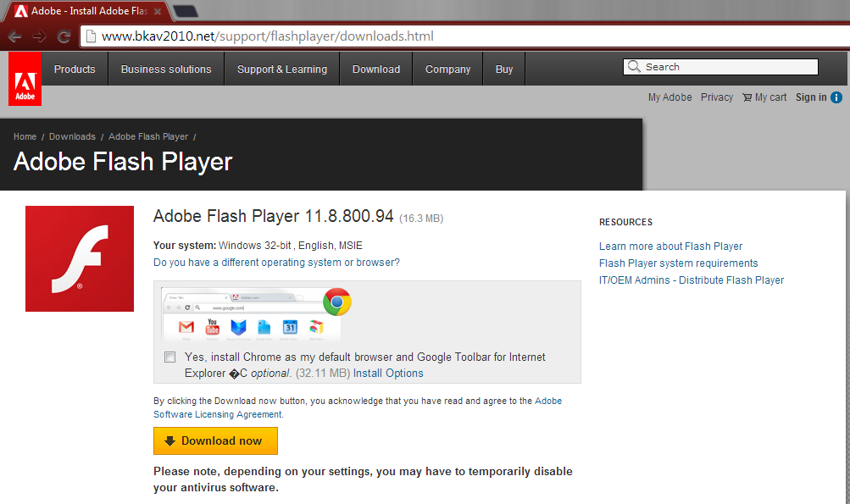Open the Adobe Software Licensing Agreement link
This screenshot has width=850, height=504.
click(x=358, y=407)
